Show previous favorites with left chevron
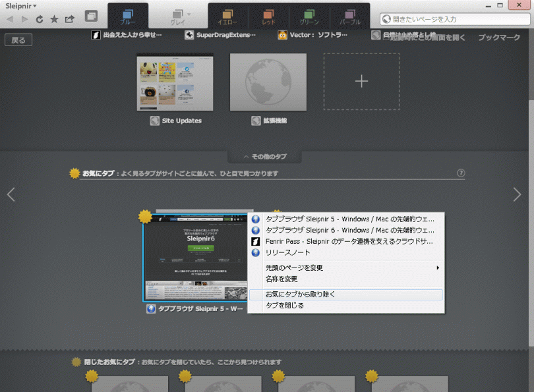The width and height of the screenshot is (534, 392). click(x=11, y=194)
